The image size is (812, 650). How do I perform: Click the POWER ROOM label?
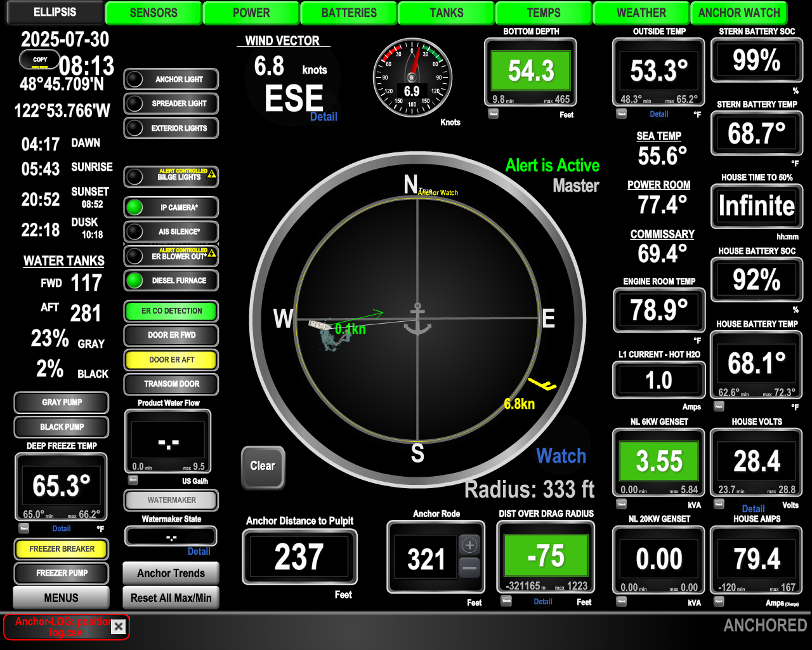[659, 185]
